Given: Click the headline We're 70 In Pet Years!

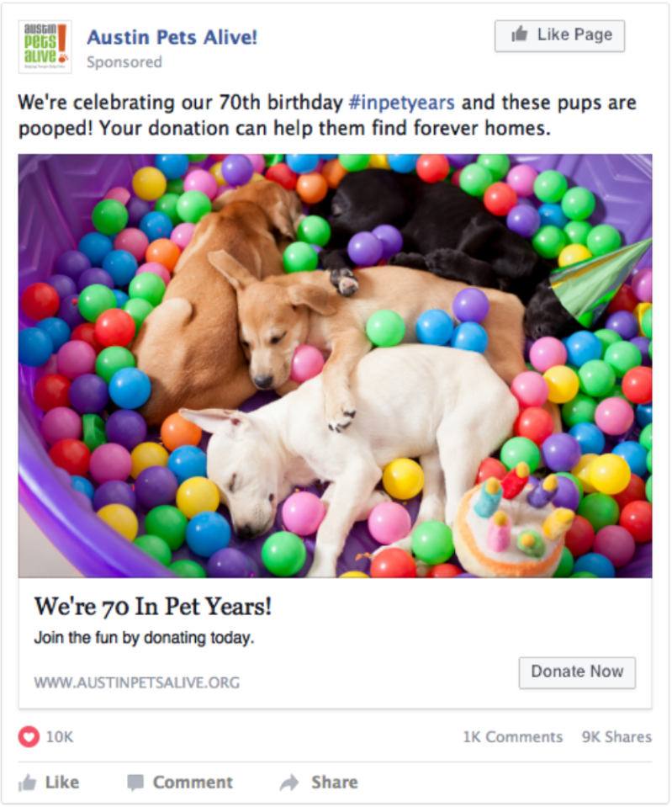Looking at the screenshot, I should (153, 607).
